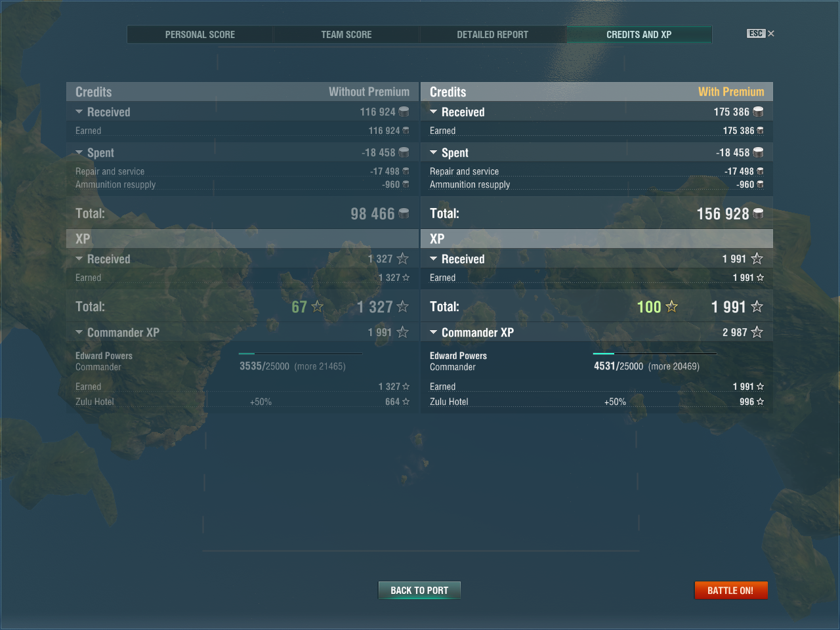
Task: Click star icon beside 2 987 Commander XP
Action: [x=757, y=332]
